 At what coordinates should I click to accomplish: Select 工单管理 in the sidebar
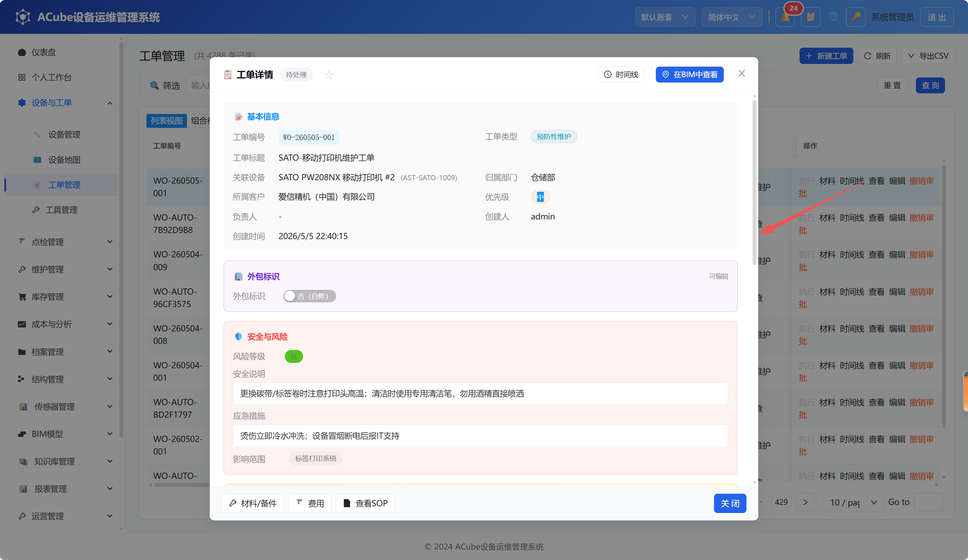(x=62, y=185)
